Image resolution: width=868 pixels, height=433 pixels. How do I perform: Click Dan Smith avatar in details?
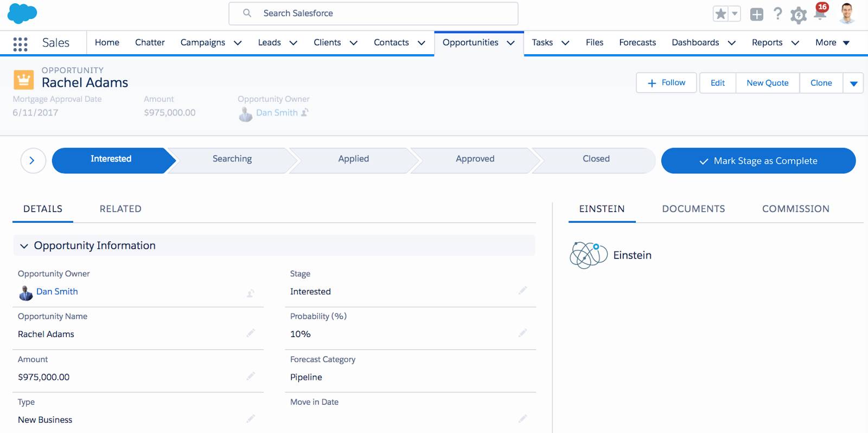pos(25,293)
